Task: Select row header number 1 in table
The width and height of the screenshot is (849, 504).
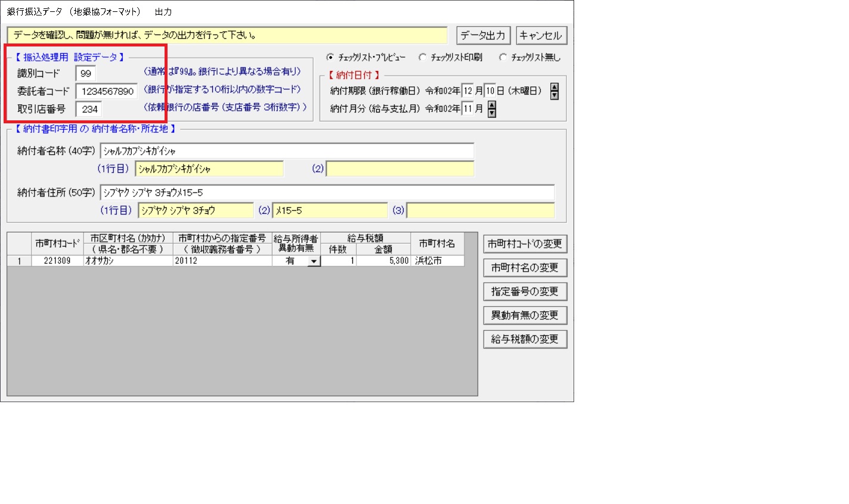Action: coord(19,261)
